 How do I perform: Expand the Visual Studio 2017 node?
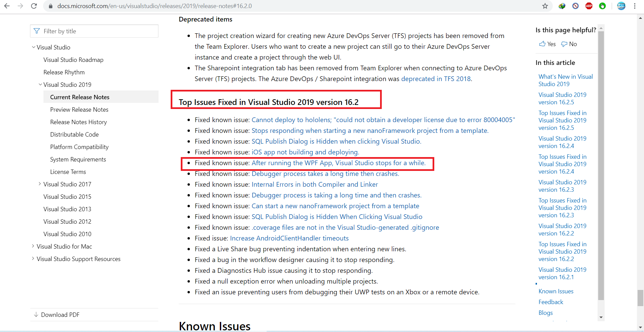pyautogui.click(x=40, y=184)
